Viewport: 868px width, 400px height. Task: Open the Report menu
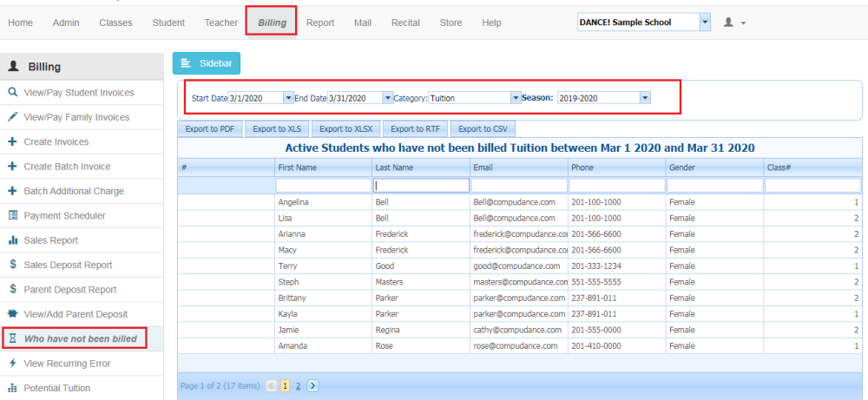click(x=320, y=23)
